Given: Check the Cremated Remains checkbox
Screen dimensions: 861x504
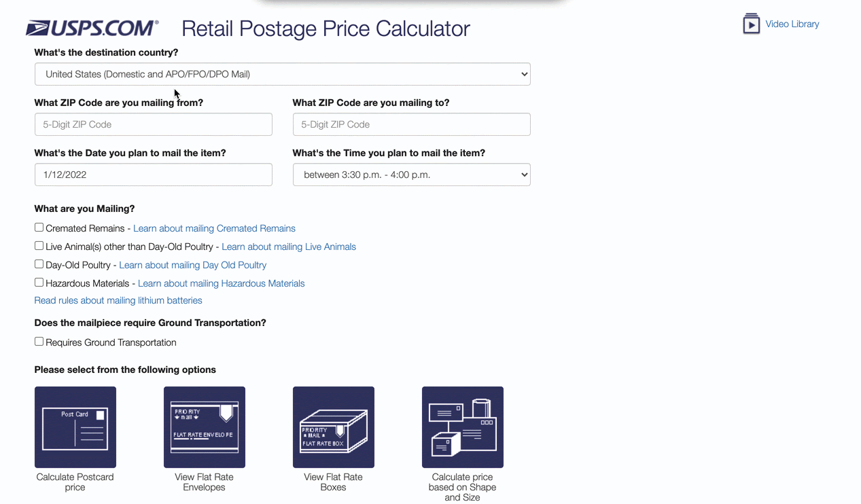Looking at the screenshot, I should coord(39,227).
